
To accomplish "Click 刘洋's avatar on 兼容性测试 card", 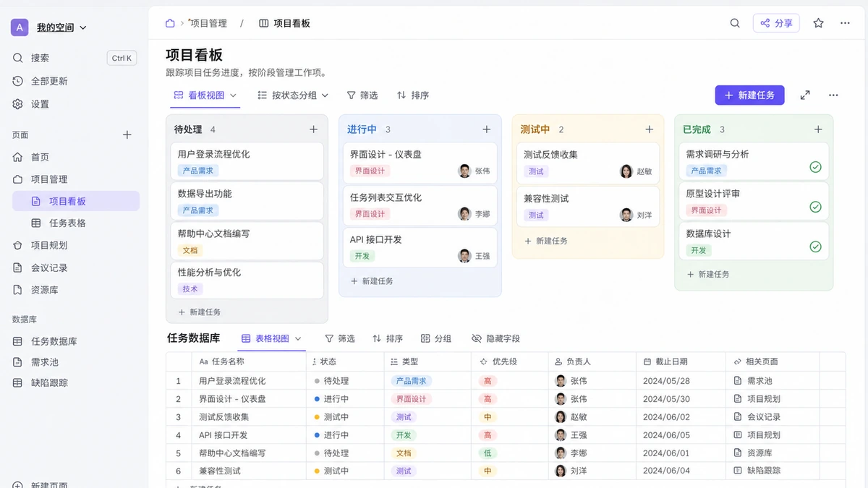I will tap(626, 215).
